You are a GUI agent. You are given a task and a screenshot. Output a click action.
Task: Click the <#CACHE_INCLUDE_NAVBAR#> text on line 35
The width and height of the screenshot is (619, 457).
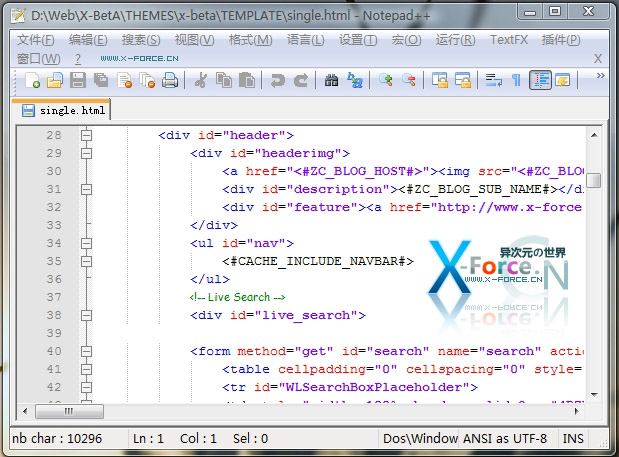tap(318, 261)
